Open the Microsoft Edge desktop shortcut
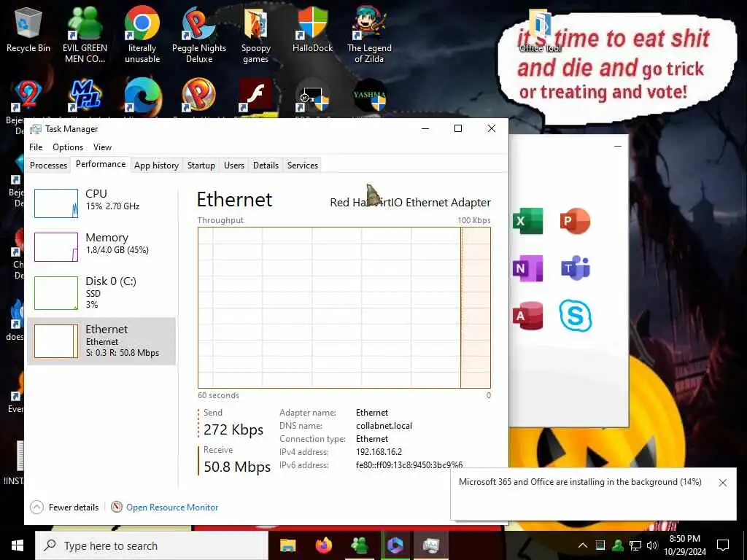Screen dimensions: 747x560 (x=142, y=96)
